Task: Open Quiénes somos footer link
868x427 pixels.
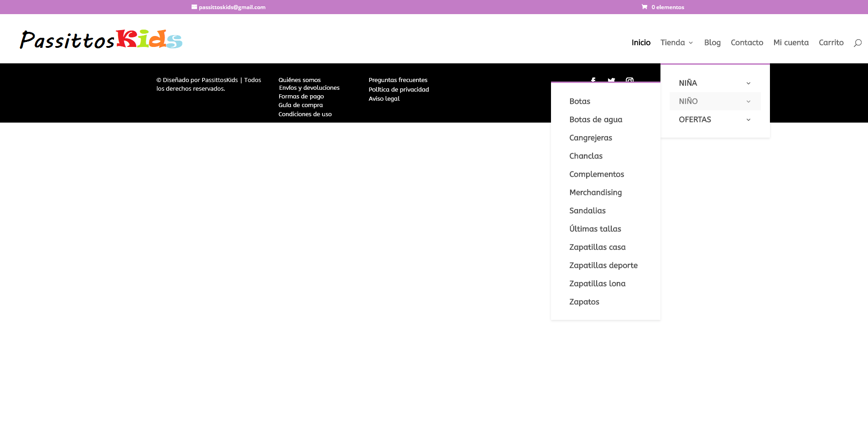Action: click(300, 80)
